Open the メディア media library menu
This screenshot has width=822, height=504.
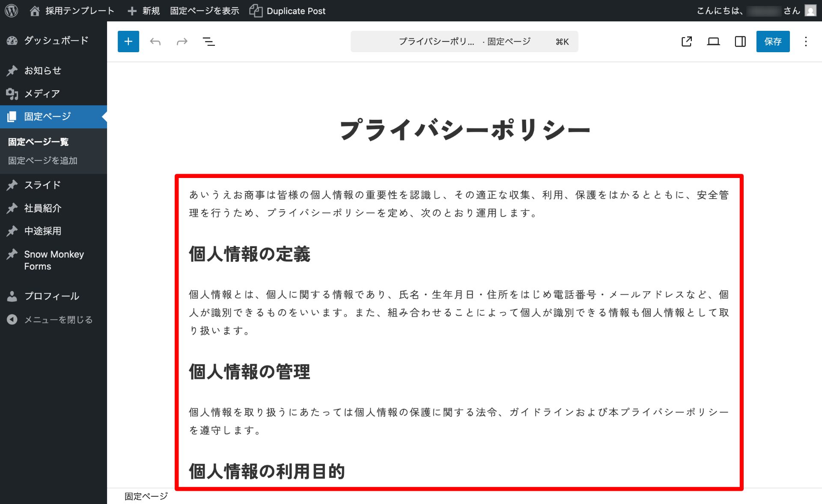42,93
